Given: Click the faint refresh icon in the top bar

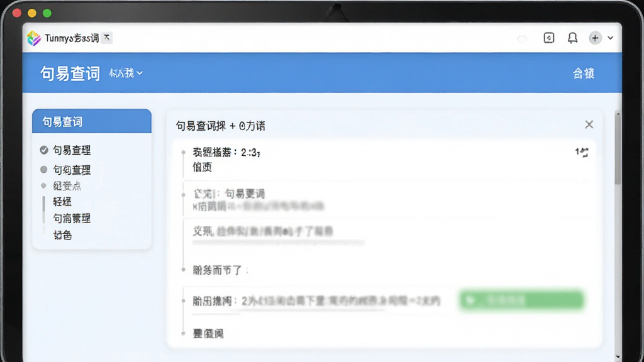Looking at the screenshot, I should pyautogui.click(x=523, y=38).
